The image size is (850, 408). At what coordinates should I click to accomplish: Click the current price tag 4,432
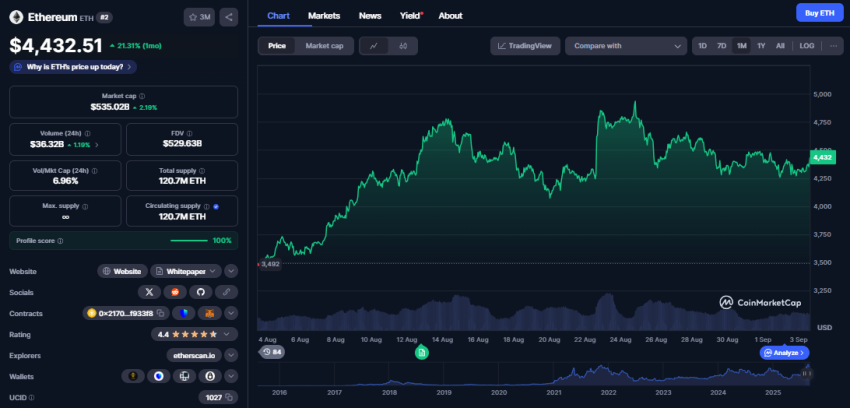(x=822, y=157)
